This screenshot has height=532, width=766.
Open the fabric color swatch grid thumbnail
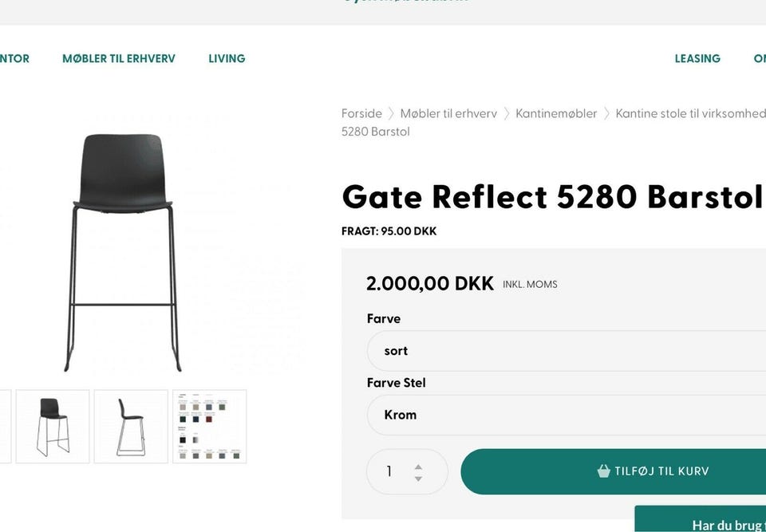point(209,426)
